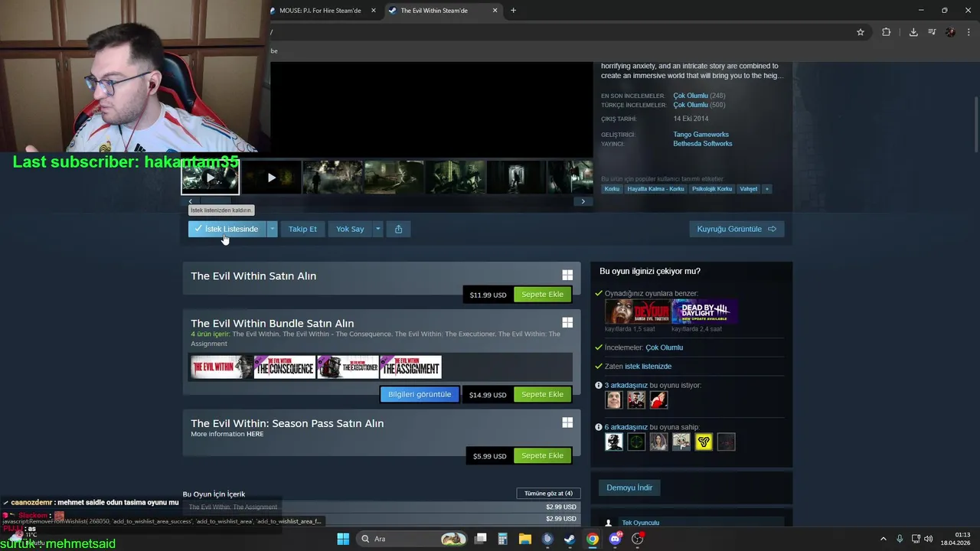Add The Evil Within ($11.99) to cart
Viewport: 980px width, 551px height.
(x=542, y=295)
